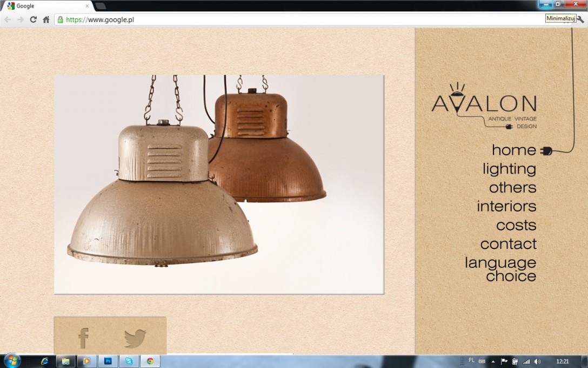
Task: Show hidden system tray icons
Action: [x=492, y=361]
